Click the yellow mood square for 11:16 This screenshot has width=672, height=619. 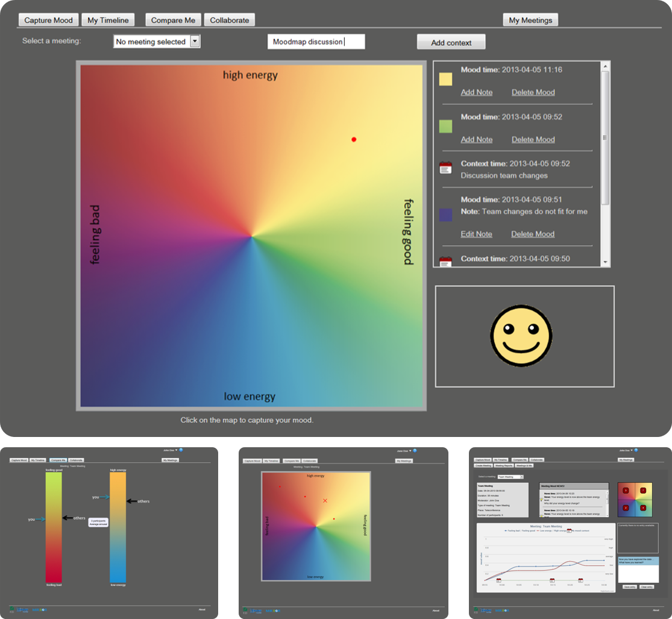point(445,80)
